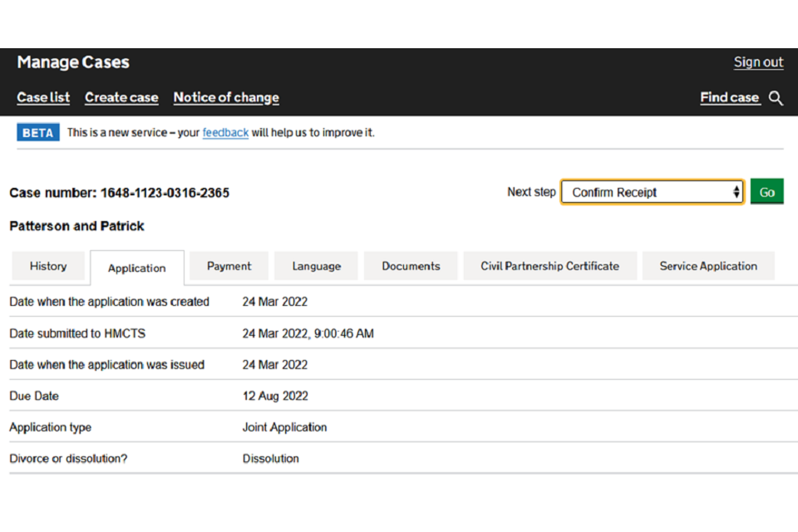The width and height of the screenshot is (798, 532).
Task: Open the Next step dropdown arrows
Action: coord(736,192)
